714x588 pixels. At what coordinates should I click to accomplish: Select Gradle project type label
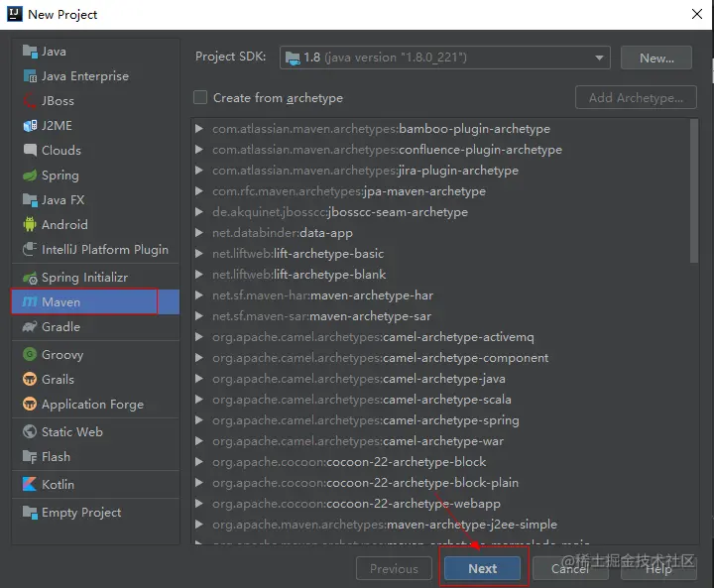coord(61,326)
